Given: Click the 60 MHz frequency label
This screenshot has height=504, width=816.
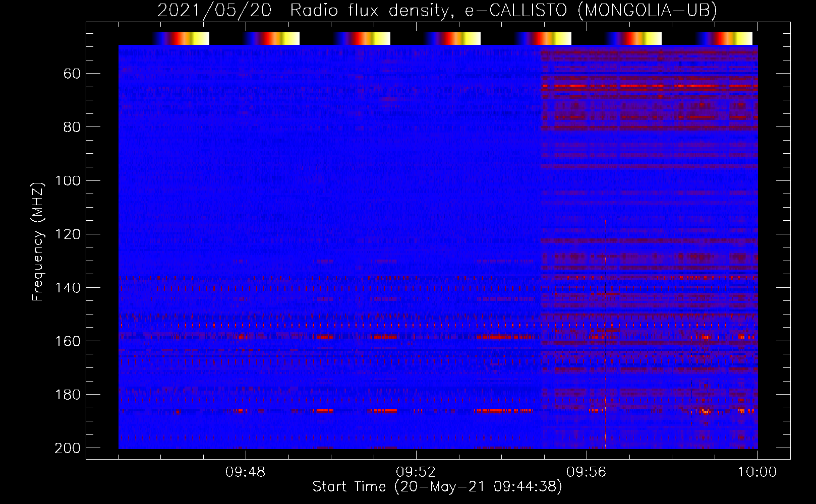Looking at the screenshot, I should [72, 74].
